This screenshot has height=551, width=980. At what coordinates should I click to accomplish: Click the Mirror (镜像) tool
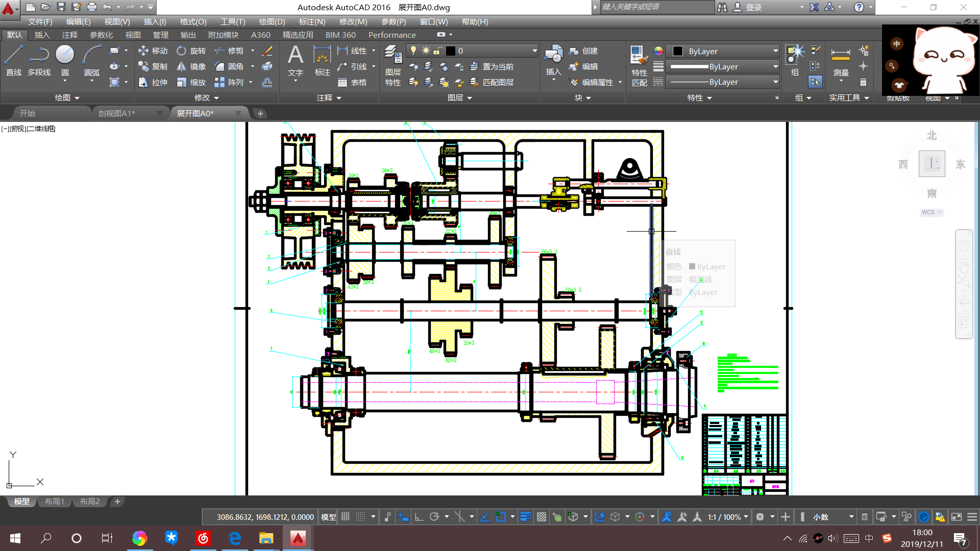click(191, 67)
